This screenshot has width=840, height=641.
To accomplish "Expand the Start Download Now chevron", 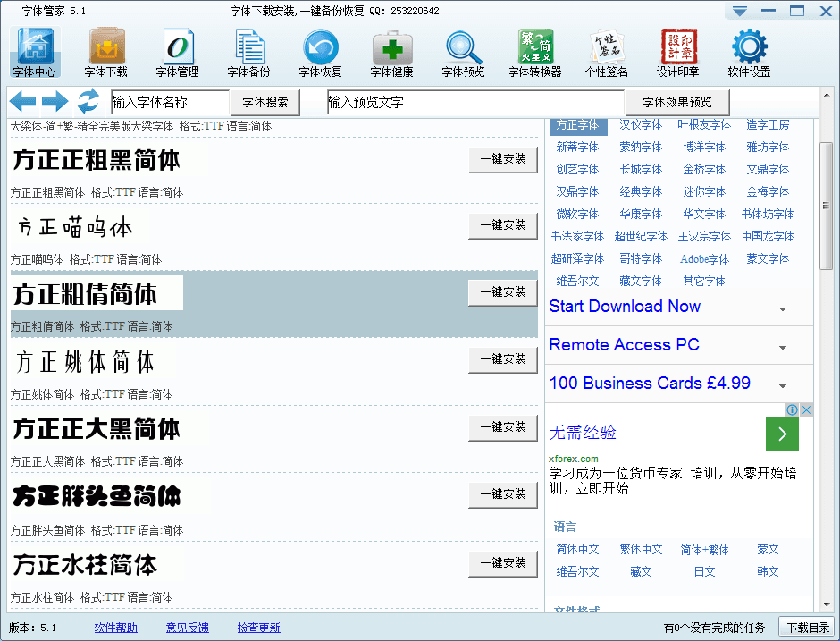I will pyautogui.click(x=783, y=309).
